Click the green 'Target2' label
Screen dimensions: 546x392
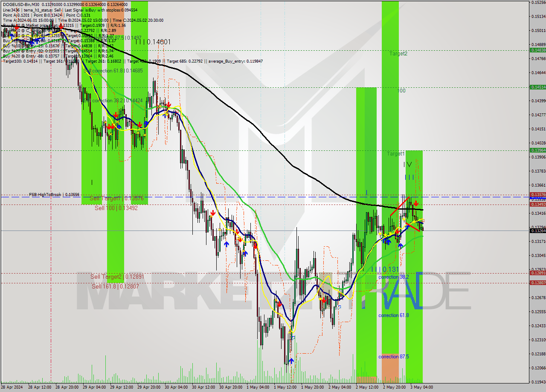click(x=398, y=54)
